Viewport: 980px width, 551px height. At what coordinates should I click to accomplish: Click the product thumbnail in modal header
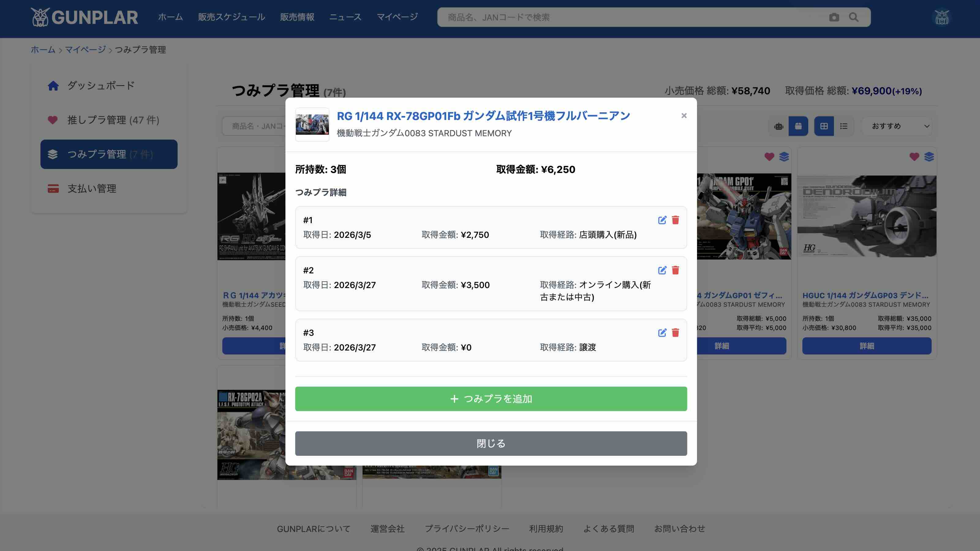click(x=312, y=125)
